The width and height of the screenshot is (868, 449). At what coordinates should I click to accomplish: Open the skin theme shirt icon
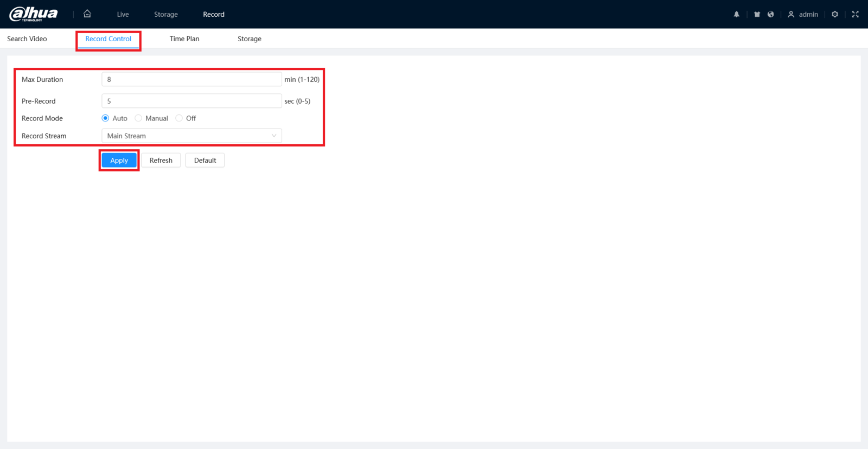pyautogui.click(x=757, y=14)
